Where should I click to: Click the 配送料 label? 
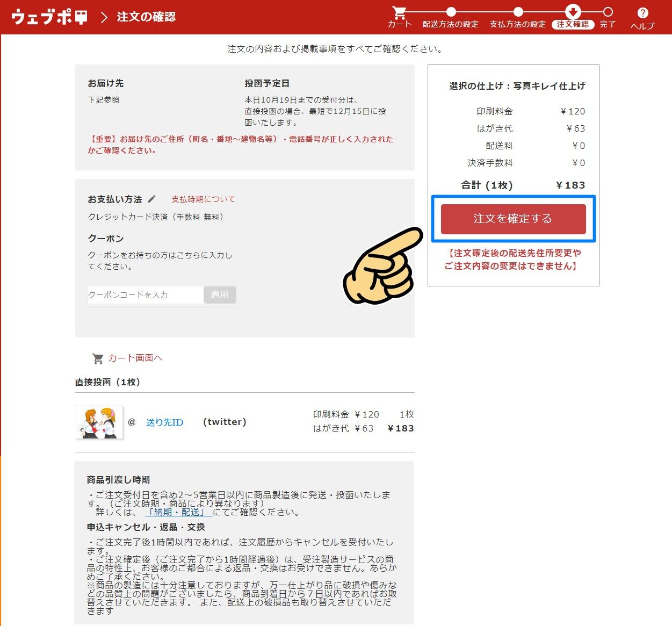click(499, 146)
